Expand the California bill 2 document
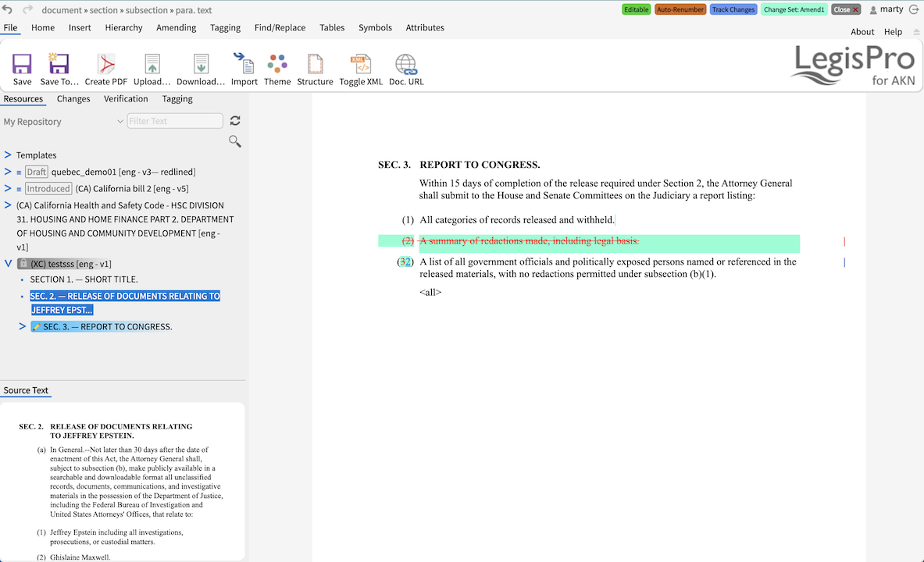Screen dimensions: 924x562 (x=8, y=189)
